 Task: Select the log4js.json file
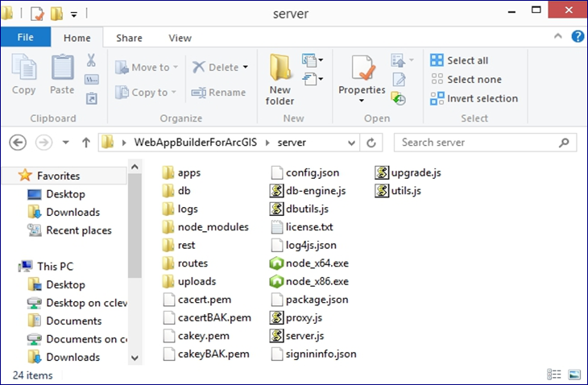click(304, 245)
